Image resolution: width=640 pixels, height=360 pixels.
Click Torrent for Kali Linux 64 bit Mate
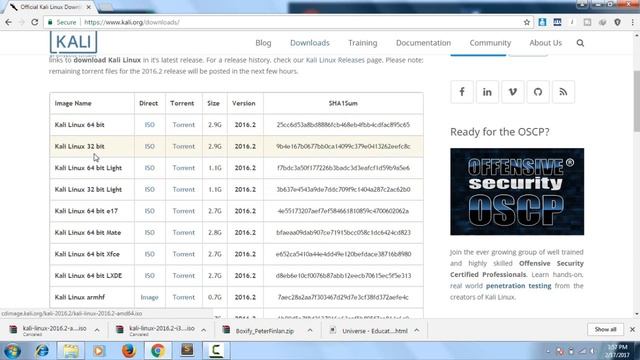point(183,233)
